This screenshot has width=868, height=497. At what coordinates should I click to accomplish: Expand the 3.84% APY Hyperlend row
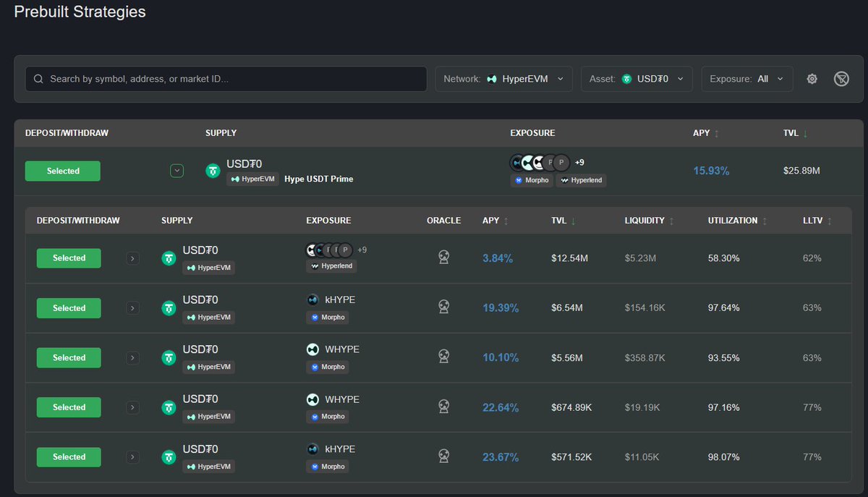tap(132, 258)
